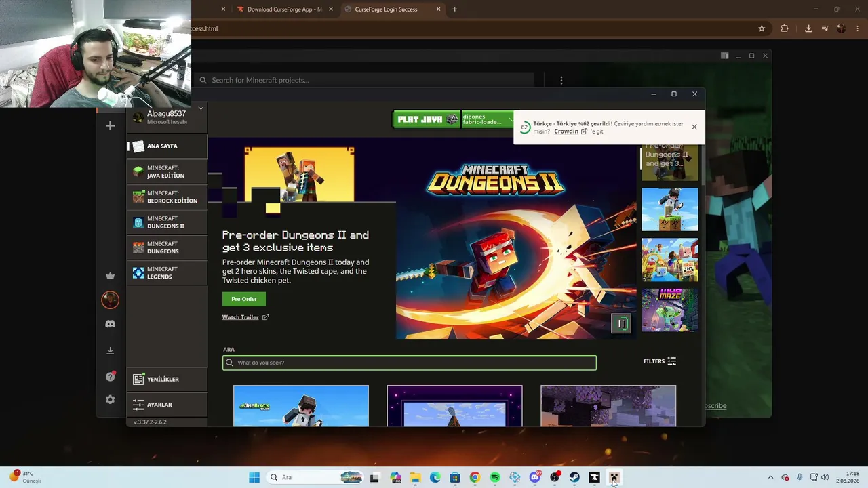The width and height of the screenshot is (868, 488).
Task: Open Chrome media control icon
Action: [825, 28]
